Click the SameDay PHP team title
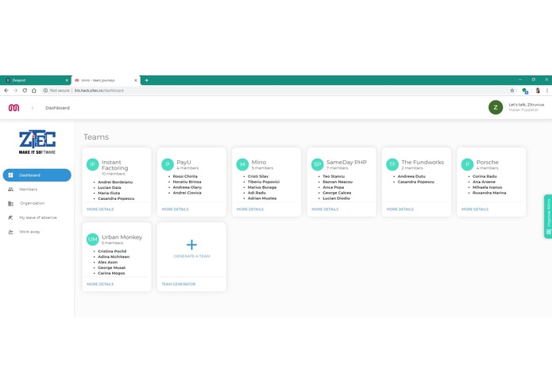The image size is (552, 392). point(346,162)
